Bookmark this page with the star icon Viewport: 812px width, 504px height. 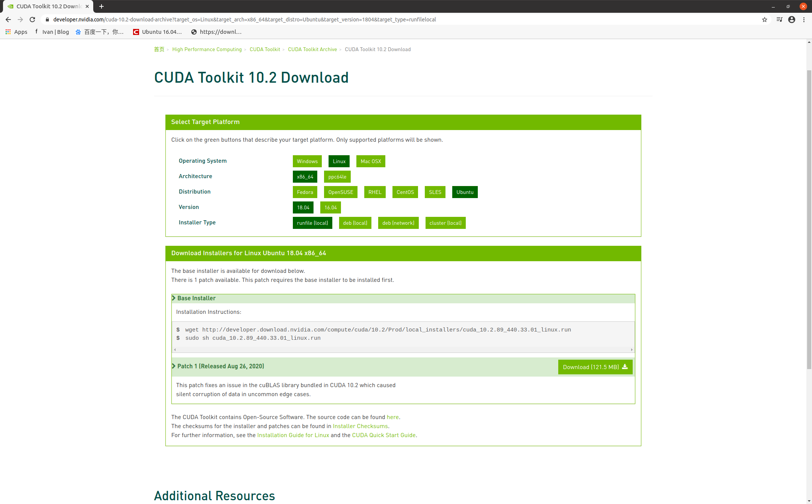764,20
